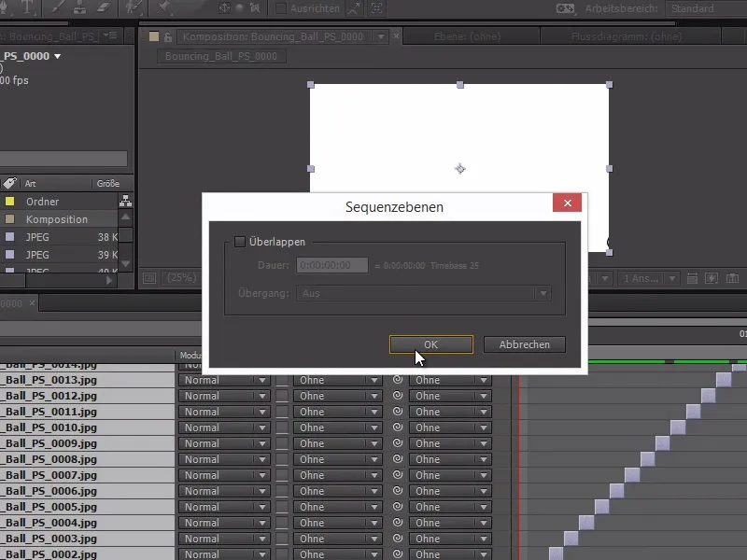Select the Puppet Pin tool
747x560 pixels.
(x=163, y=7)
